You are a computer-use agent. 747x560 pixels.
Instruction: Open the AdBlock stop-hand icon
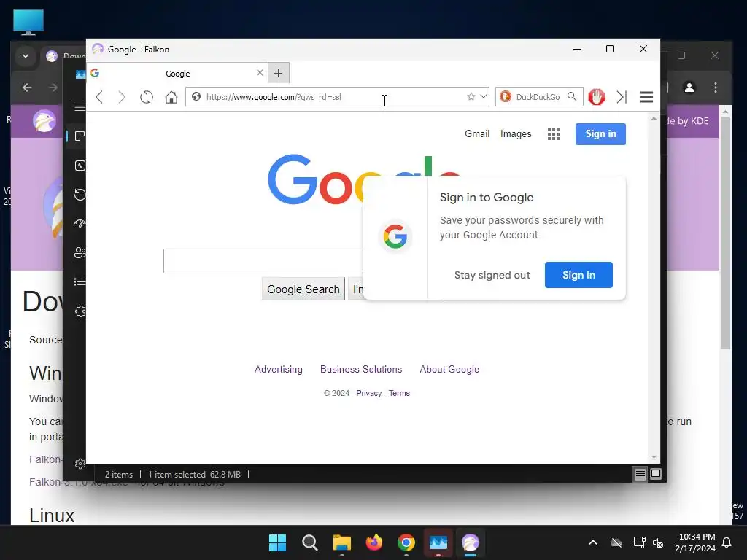pos(597,97)
